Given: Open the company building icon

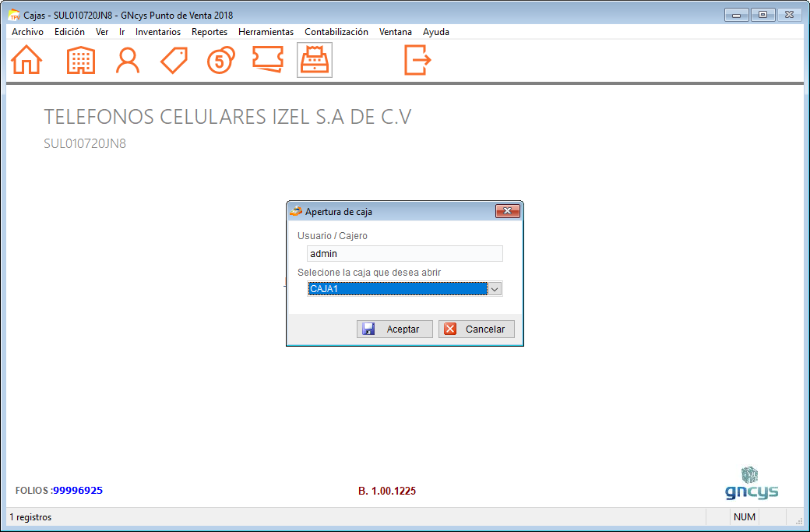Looking at the screenshot, I should [81, 61].
